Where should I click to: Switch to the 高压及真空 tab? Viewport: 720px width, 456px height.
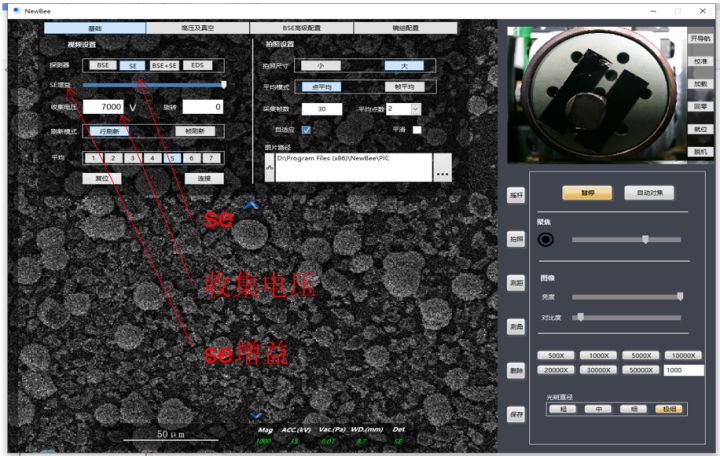(196, 28)
